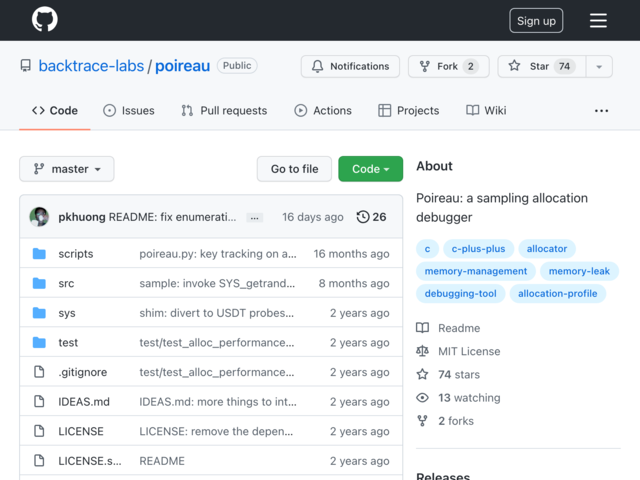Open the master branch selector dropdown

pyautogui.click(x=67, y=169)
